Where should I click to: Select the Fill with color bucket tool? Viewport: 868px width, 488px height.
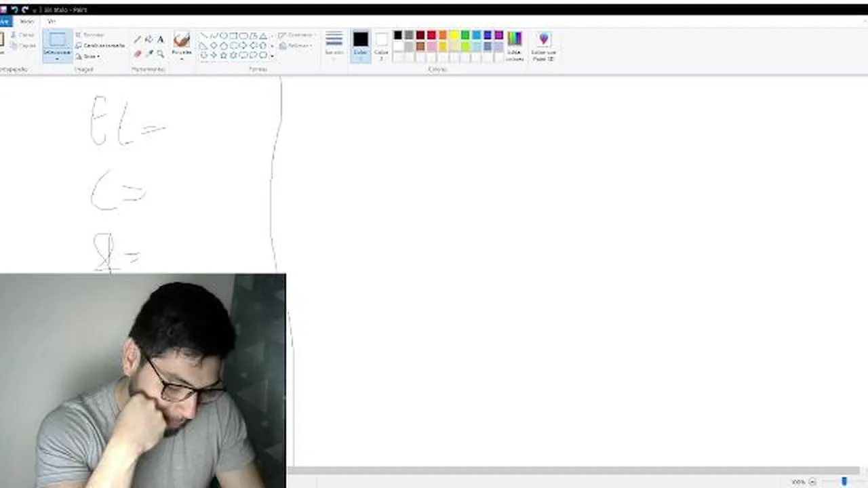(x=149, y=39)
